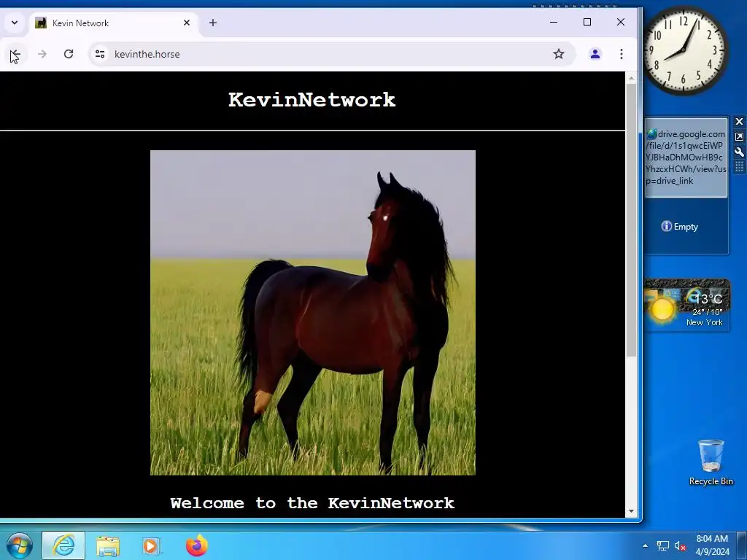Go back using the browser back arrow
Viewport: 747px width, 560px height.
pos(15,54)
